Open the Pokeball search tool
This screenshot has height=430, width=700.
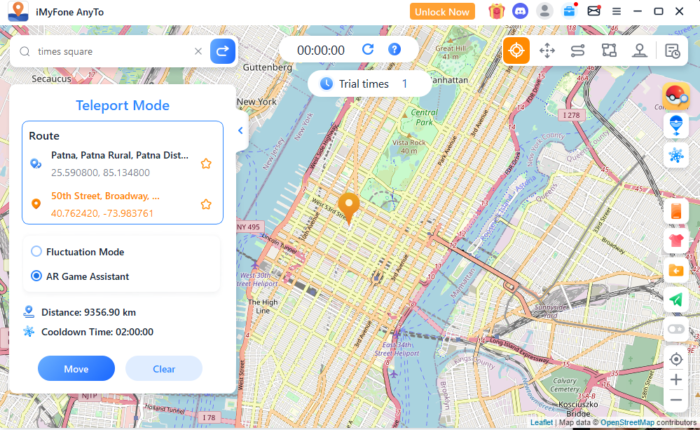point(676,96)
